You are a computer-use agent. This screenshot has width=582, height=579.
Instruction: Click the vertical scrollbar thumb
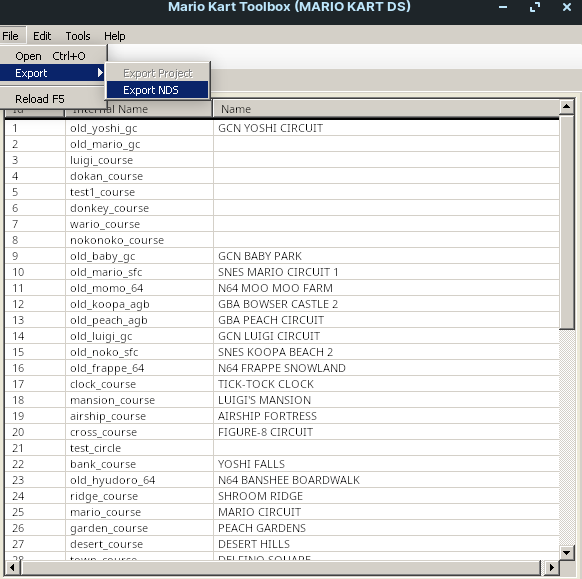(566, 222)
